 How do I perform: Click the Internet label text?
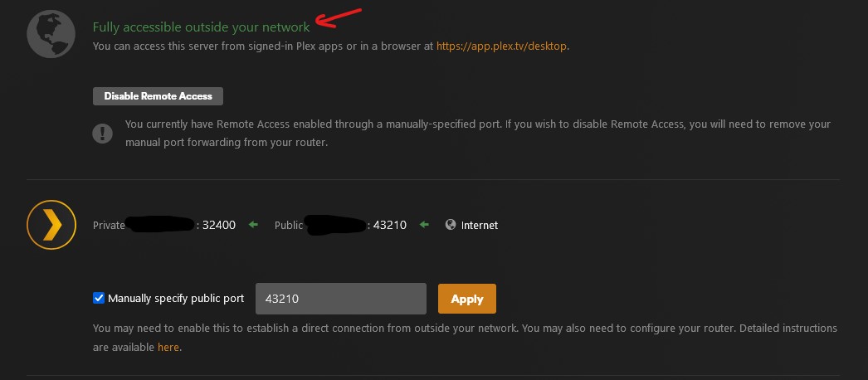coord(480,225)
